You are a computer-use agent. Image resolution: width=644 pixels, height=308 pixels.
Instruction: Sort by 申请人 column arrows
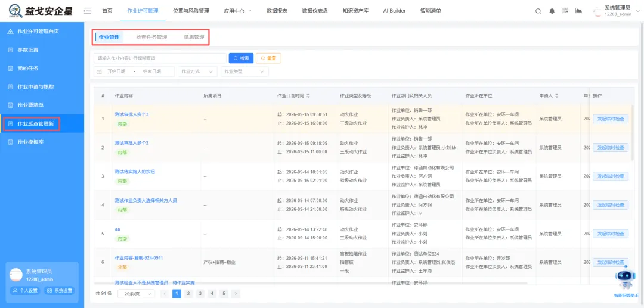click(x=556, y=95)
